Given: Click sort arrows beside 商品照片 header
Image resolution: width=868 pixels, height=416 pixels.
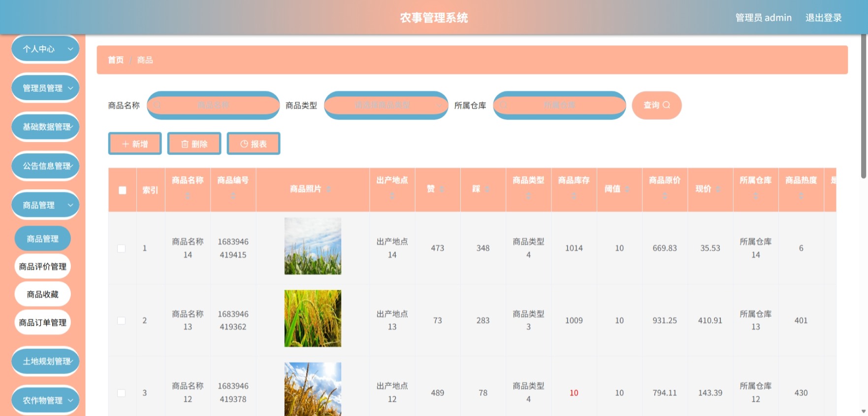Looking at the screenshot, I should click(x=328, y=189).
